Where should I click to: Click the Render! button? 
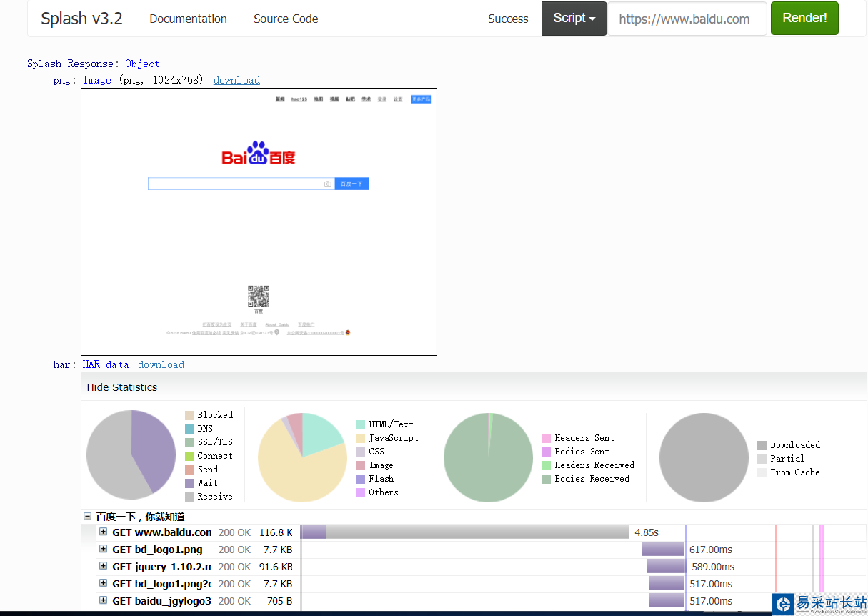click(804, 19)
